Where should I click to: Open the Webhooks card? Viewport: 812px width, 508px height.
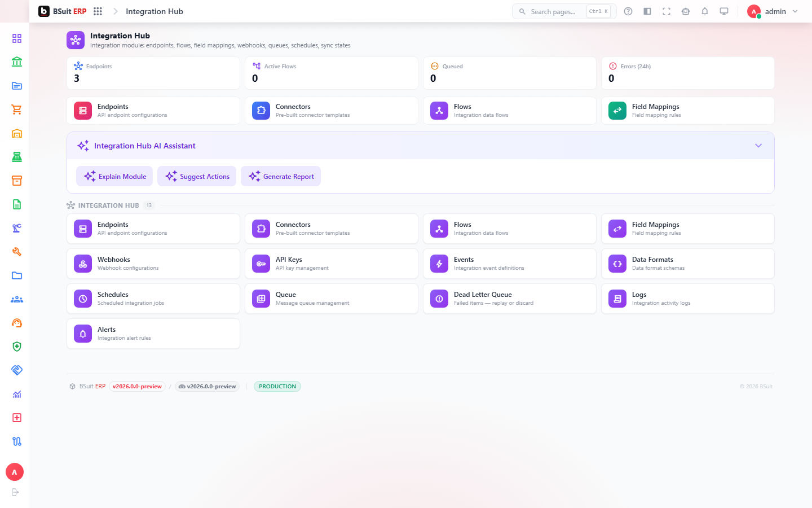tap(153, 264)
